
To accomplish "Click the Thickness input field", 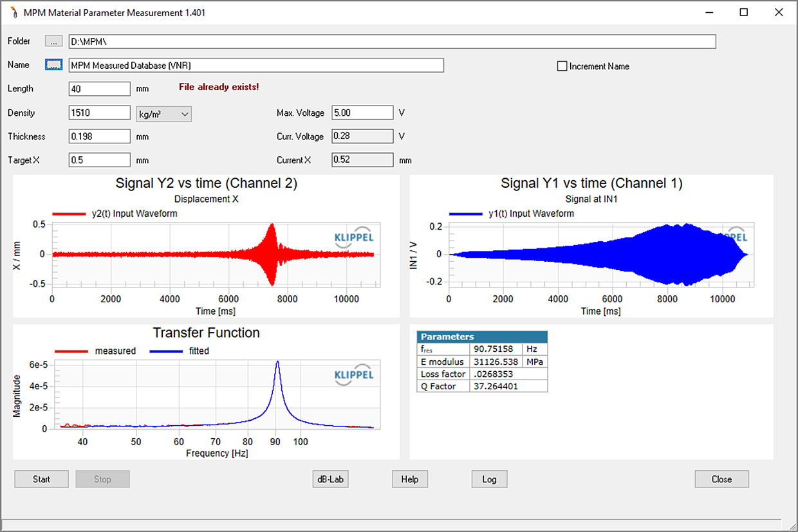I will click(x=99, y=136).
